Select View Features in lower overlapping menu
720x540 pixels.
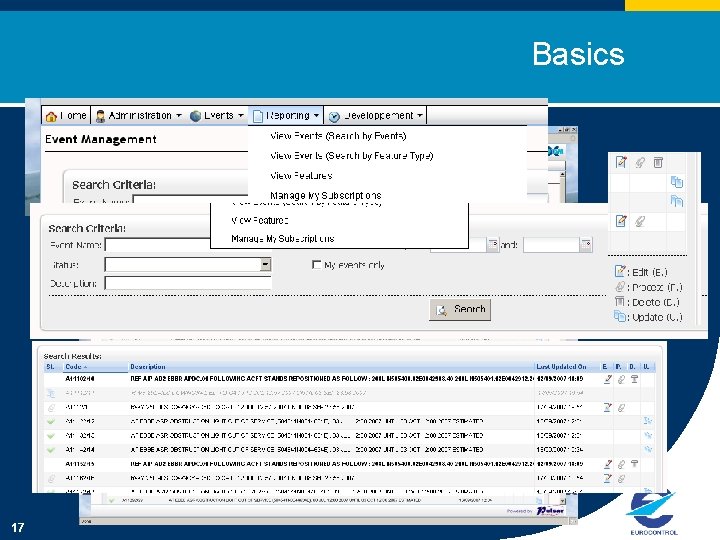point(259,220)
